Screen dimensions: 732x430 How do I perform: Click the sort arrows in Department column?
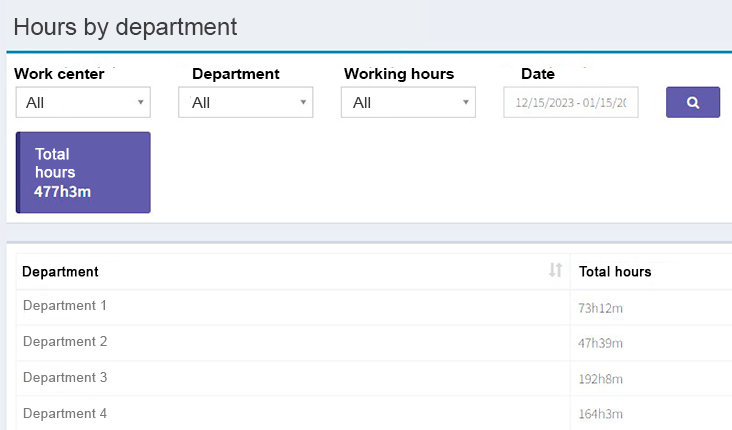click(556, 271)
